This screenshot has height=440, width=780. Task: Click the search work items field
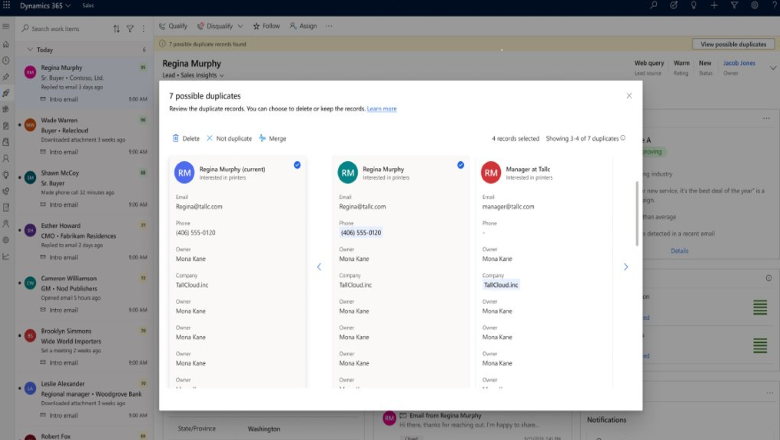tap(64, 29)
